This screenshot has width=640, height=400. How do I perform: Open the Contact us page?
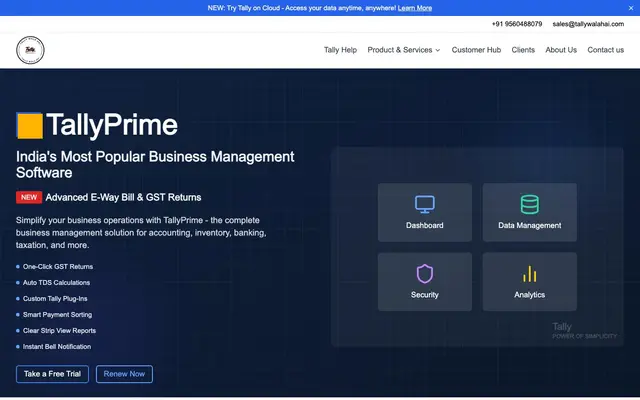click(x=605, y=50)
